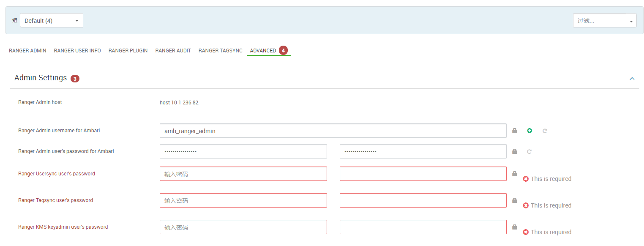Focus the Ranger Admin username field

tap(333, 131)
